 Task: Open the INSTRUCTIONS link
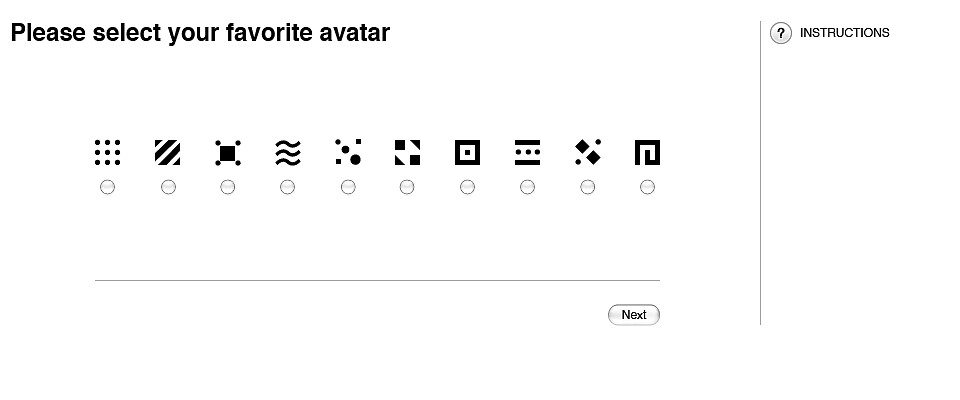844,33
